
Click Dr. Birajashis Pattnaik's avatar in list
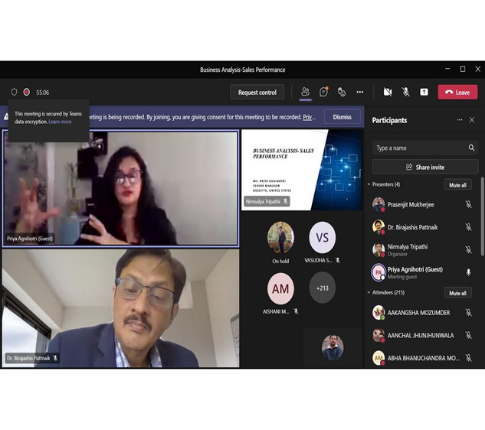pyautogui.click(x=379, y=227)
